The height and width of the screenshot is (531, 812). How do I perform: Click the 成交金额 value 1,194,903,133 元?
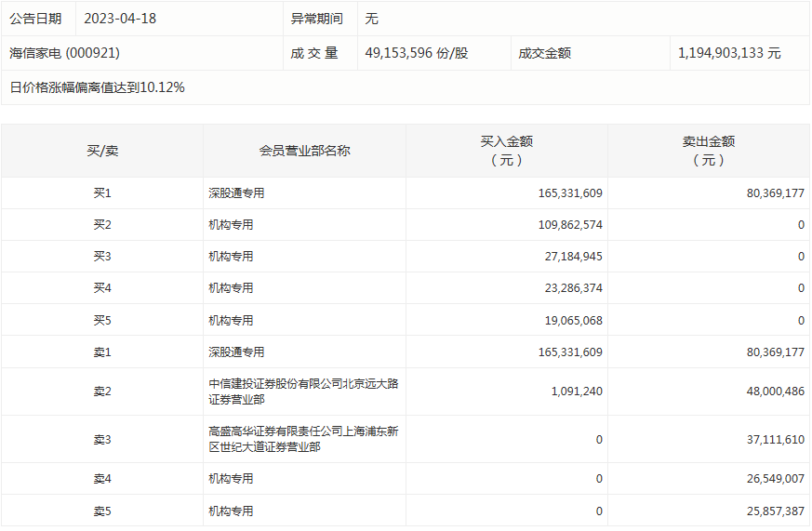(x=729, y=53)
